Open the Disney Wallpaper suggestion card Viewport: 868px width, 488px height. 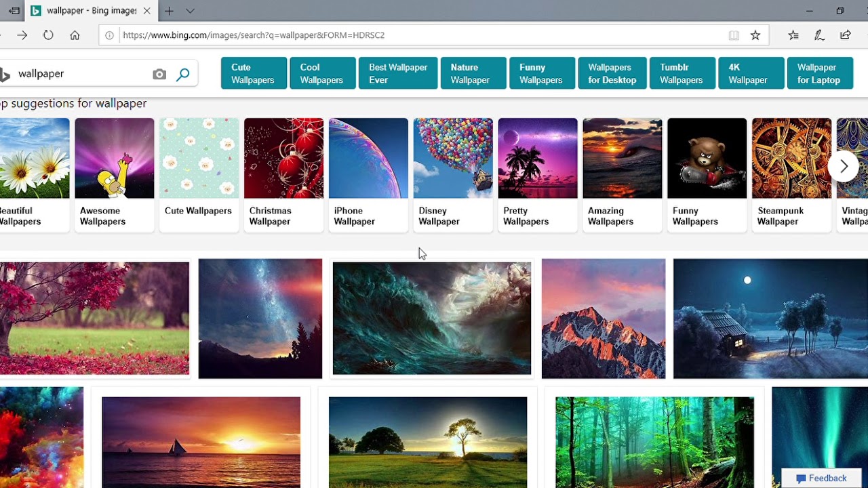454,175
